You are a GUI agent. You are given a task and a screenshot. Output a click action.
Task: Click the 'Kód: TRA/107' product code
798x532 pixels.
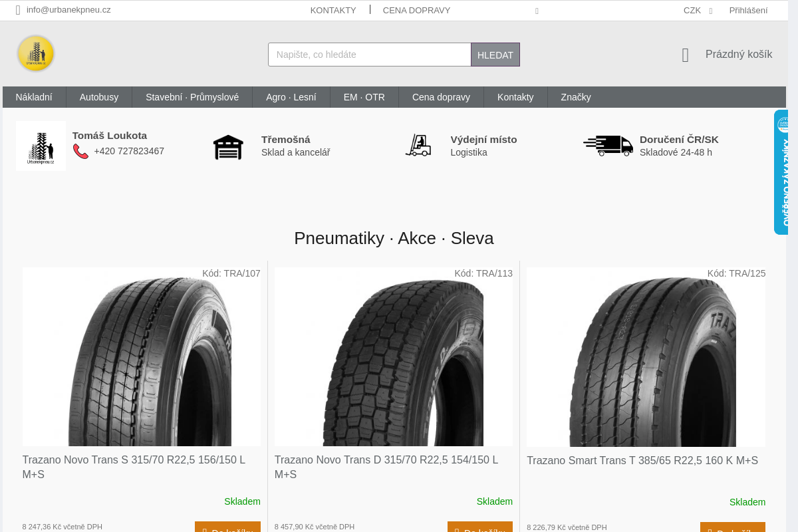click(x=231, y=273)
